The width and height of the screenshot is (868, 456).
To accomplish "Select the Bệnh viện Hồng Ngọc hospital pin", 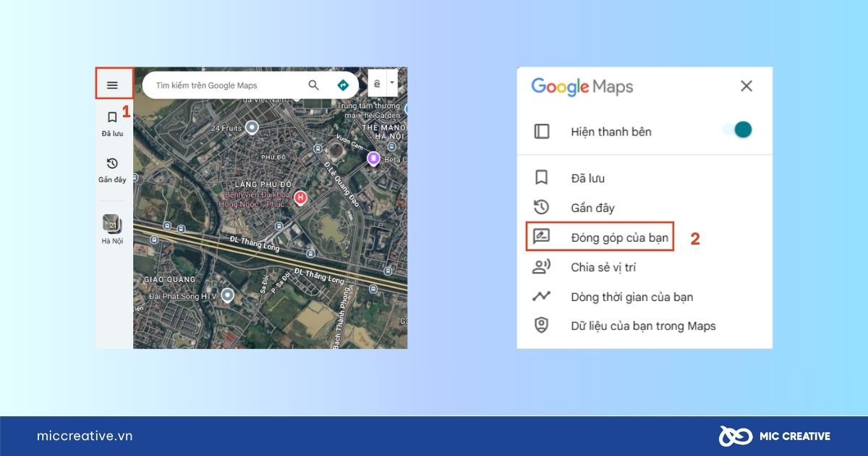I will click(300, 197).
